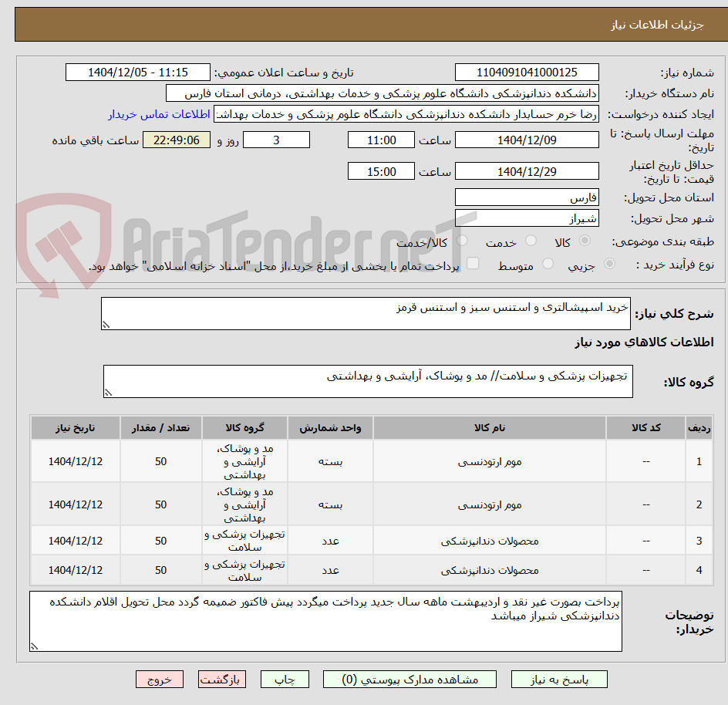
Task: Click the گروه کالا column header
Action: (x=244, y=428)
